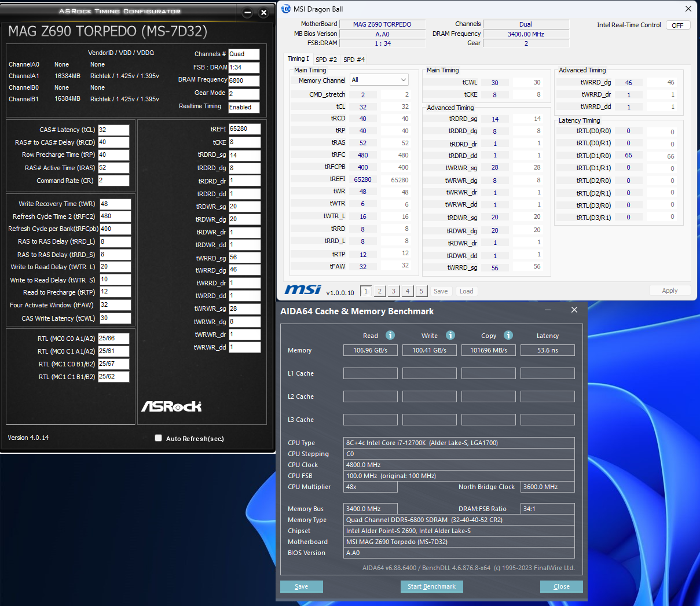Open the Memory Channel dropdown

tap(379, 80)
